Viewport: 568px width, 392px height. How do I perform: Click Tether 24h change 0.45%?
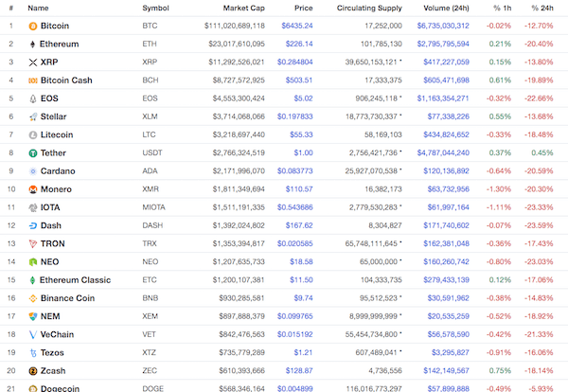(542, 152)
